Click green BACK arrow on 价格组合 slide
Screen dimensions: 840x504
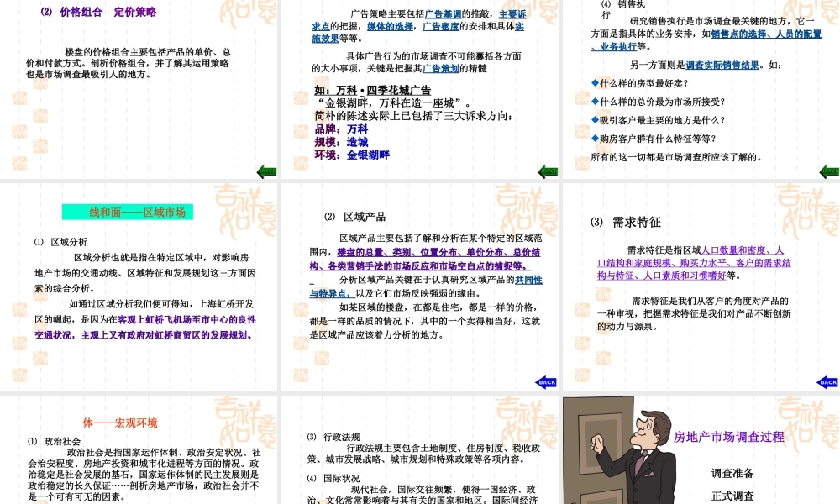coord(267,171)
